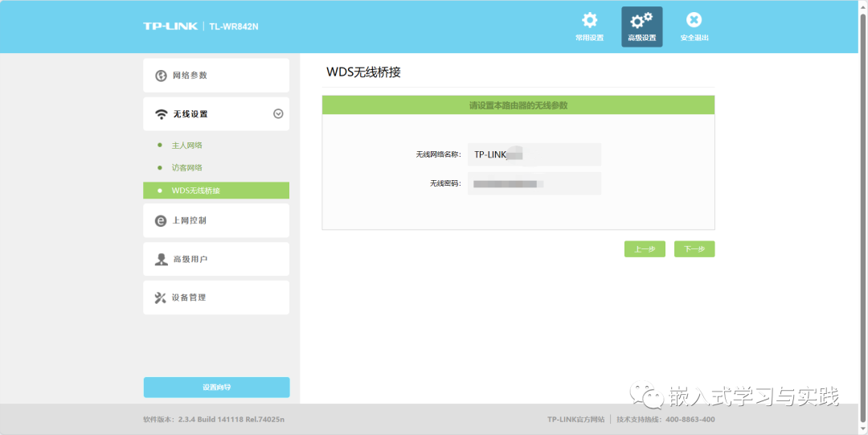This screenshot has height=435, width=868.
Task: Click the WDS无线桥接 page heading
Action: (364, 72)
